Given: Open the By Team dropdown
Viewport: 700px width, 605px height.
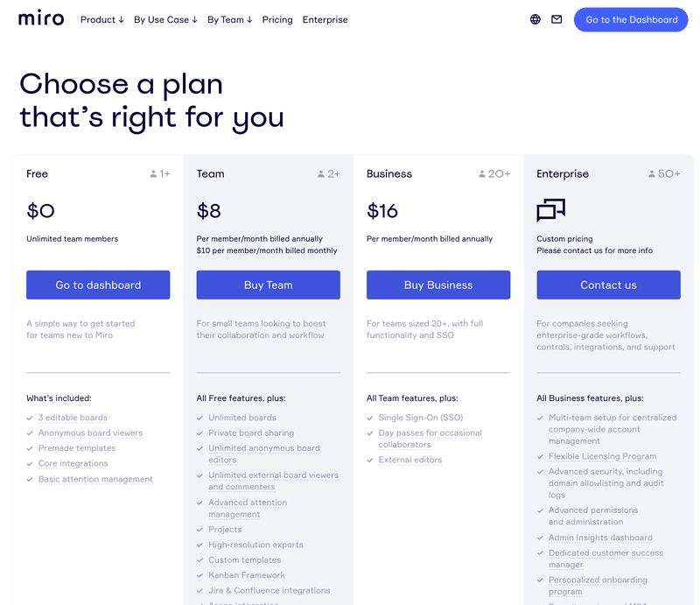Looking at the screenshot, I should pos(229,19).
